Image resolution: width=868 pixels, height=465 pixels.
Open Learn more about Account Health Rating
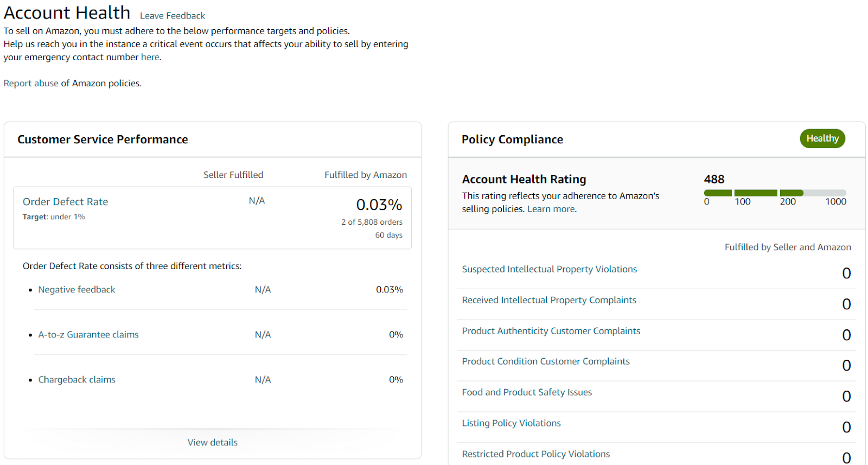[x=551, y=209]
